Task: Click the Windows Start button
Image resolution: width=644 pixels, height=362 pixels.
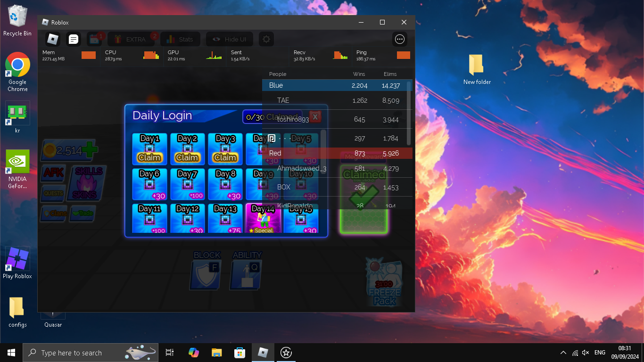Action: [x=11, y=353]
